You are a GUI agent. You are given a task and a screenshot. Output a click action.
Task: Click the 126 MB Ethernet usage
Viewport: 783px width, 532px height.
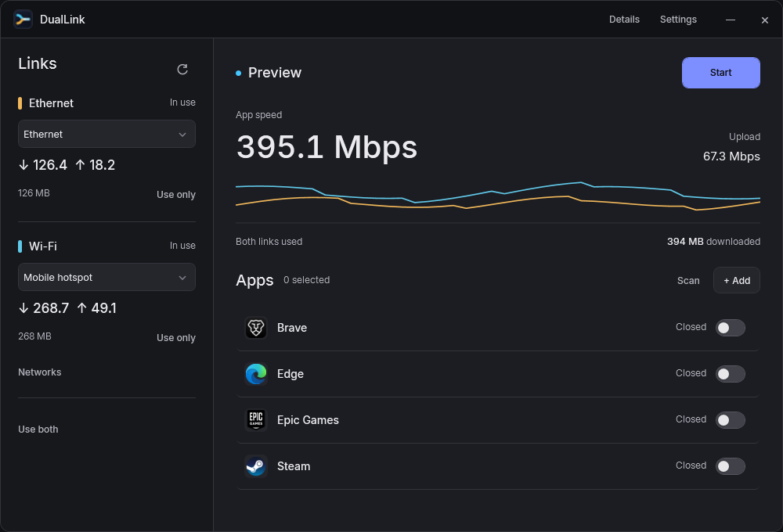34,193
